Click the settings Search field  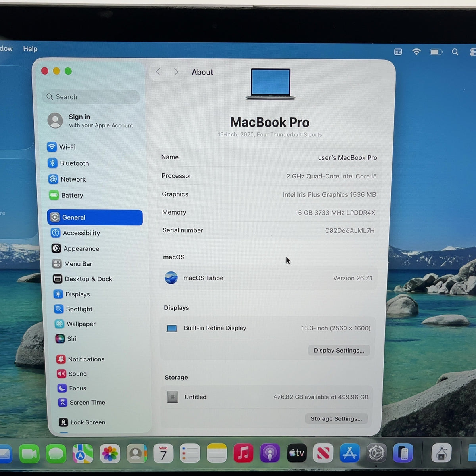(91, 97)
